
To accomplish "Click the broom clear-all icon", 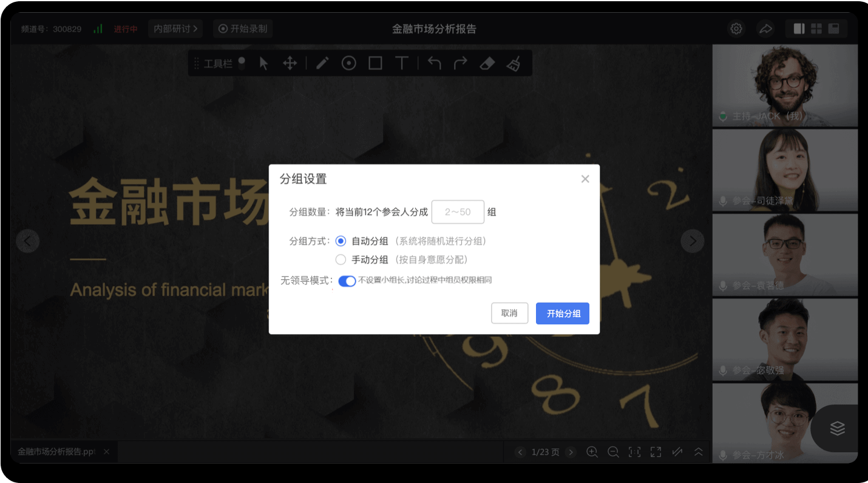I will (514, 63).
